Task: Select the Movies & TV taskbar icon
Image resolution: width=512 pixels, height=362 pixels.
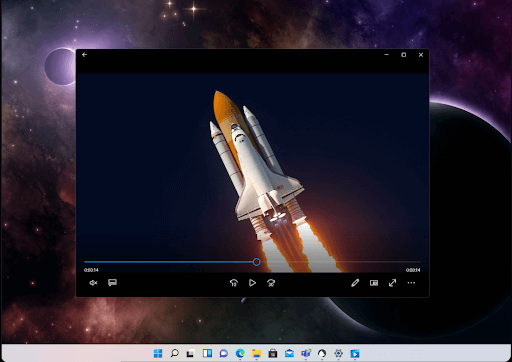Action: coord(355,353)
